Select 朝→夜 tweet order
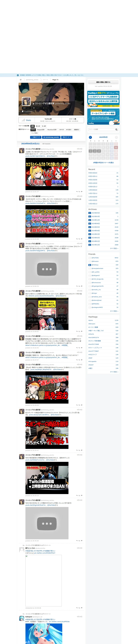138x644 pixels. (x=38, y=126)
